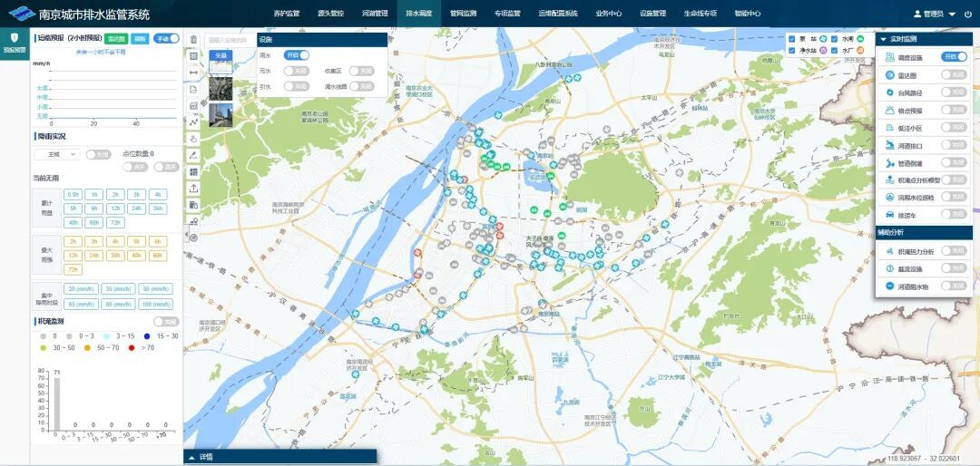
Task: Click the 低洼小区 icon in right panel
Action: [x=889, y=128]
